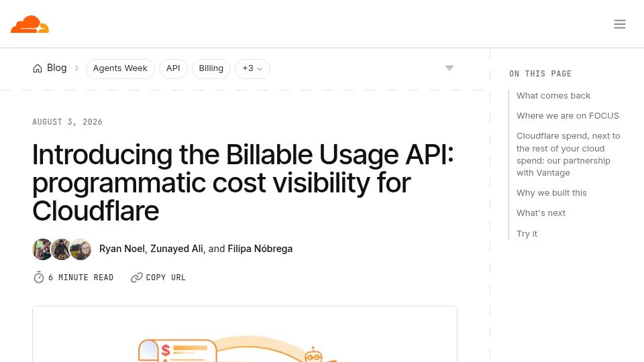Jump to Where we are on FOCUS

(x=568, y=116)
